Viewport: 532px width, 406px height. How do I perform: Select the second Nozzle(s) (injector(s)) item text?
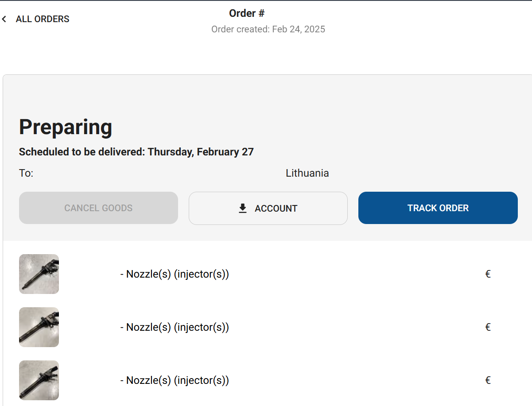(175, 327)
